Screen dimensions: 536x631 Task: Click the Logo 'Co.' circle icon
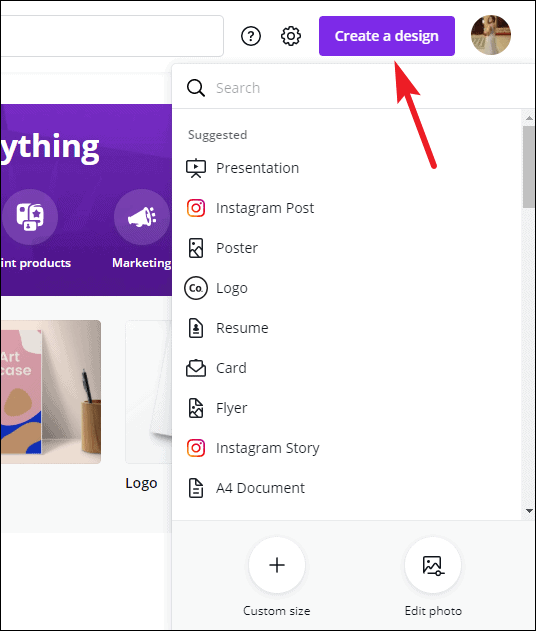coord(196,288)
